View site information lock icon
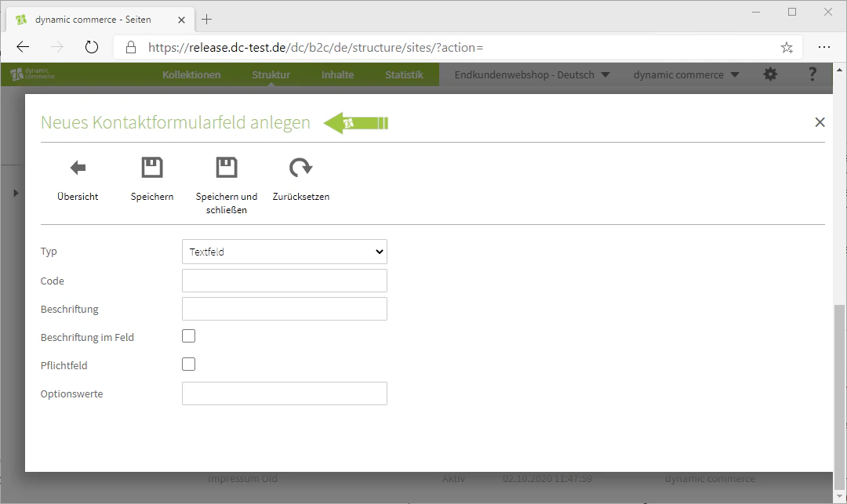Viewport: 847px width, 504px height. 131,48
